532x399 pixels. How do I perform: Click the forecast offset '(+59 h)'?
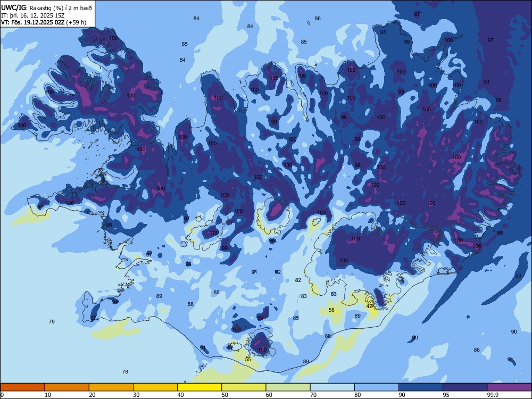pyautogui.click(x=76, y=22)
